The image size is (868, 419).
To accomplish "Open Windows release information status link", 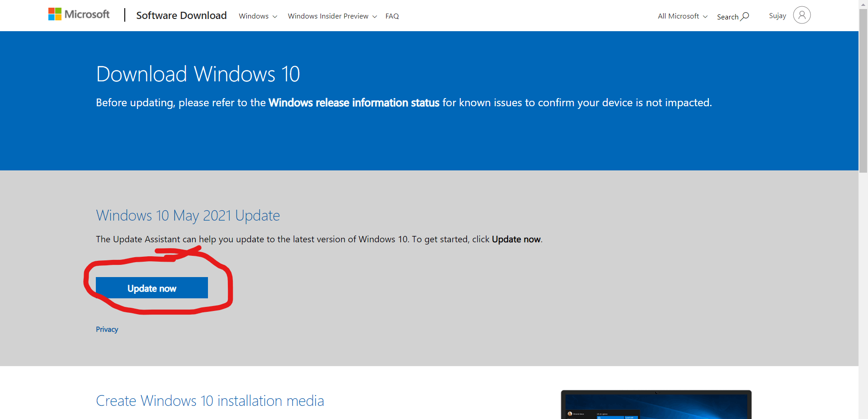I will coord(354,103).
